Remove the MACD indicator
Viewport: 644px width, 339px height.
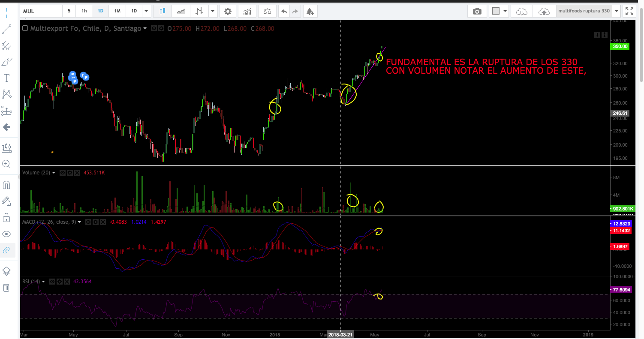point(103,222)
